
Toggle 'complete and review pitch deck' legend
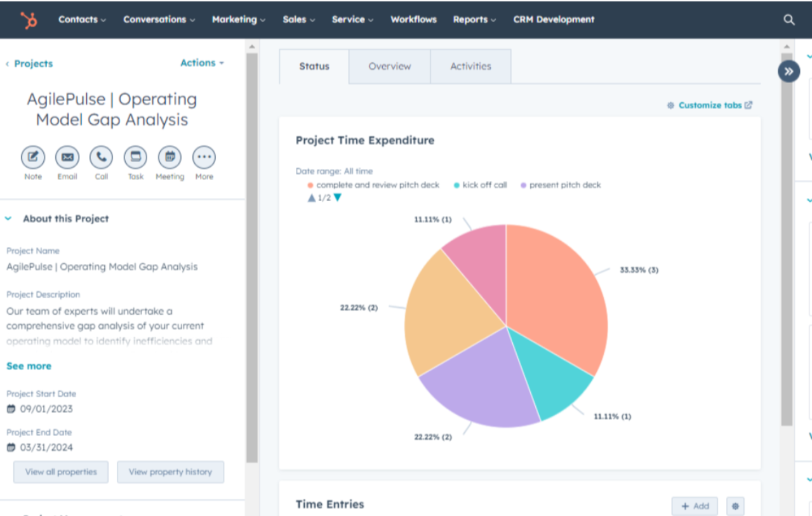[373, 185]
